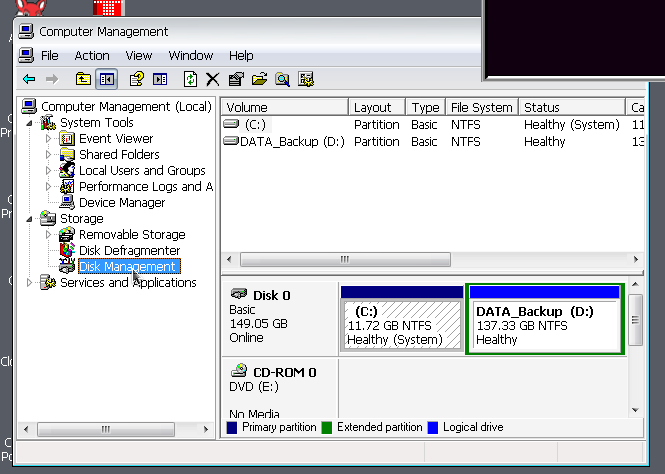Open the Help menu
Viewport: 665px width, 474px height.
pos(241,56)
